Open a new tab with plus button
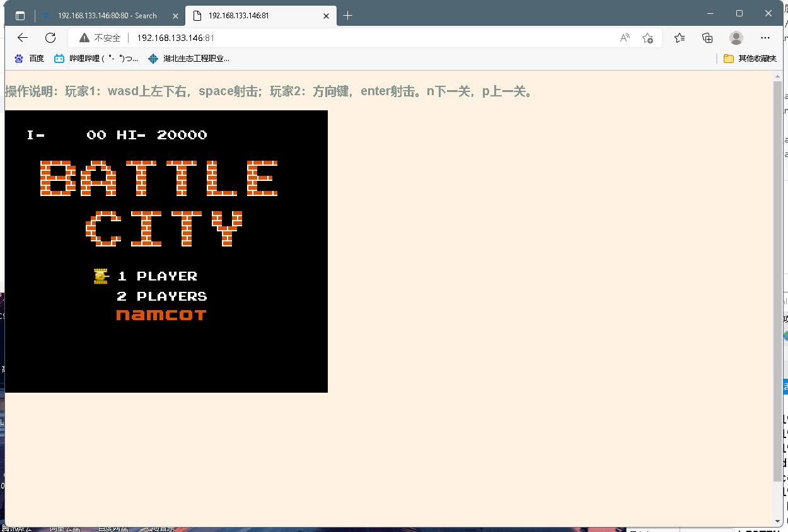Screen dimensions: 788x532 pos(347,16)
